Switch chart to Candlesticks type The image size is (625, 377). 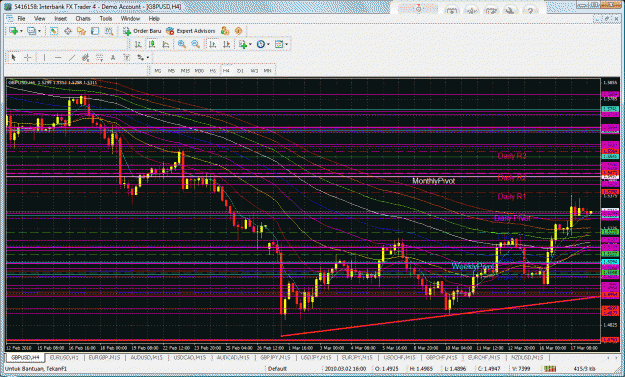152,44
